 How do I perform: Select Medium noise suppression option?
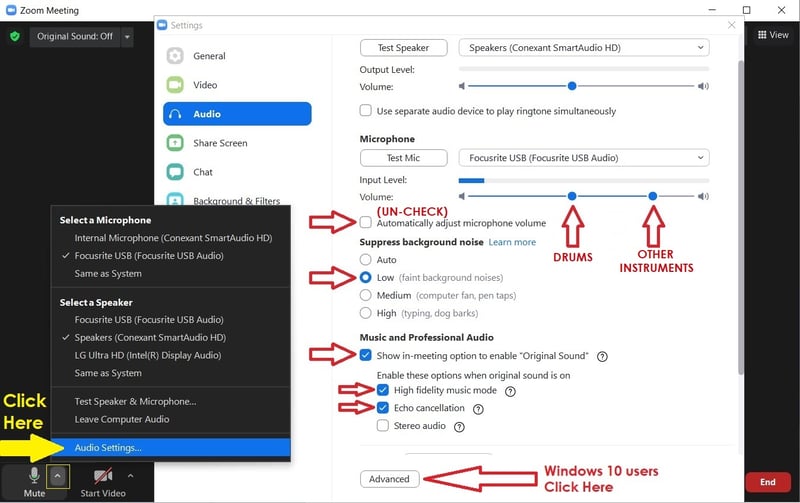(x=365, y=295)
